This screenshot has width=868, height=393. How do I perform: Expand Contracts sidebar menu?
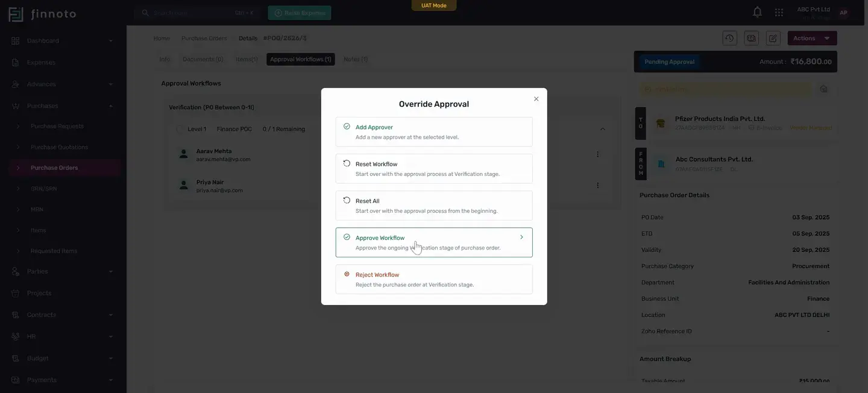click(63, 315)
